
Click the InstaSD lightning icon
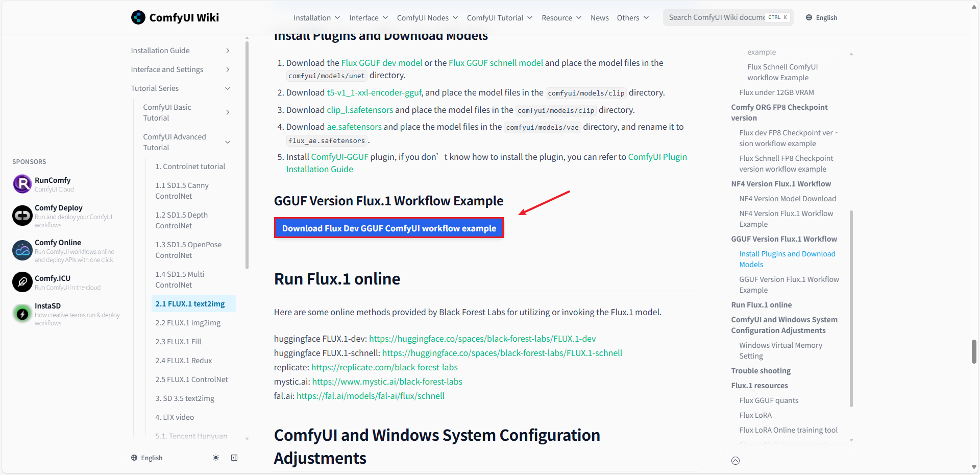click(22, 314)
